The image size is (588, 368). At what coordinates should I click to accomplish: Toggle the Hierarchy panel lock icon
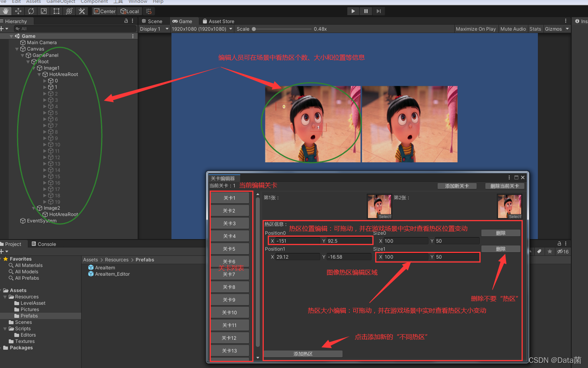click(126, 21)
